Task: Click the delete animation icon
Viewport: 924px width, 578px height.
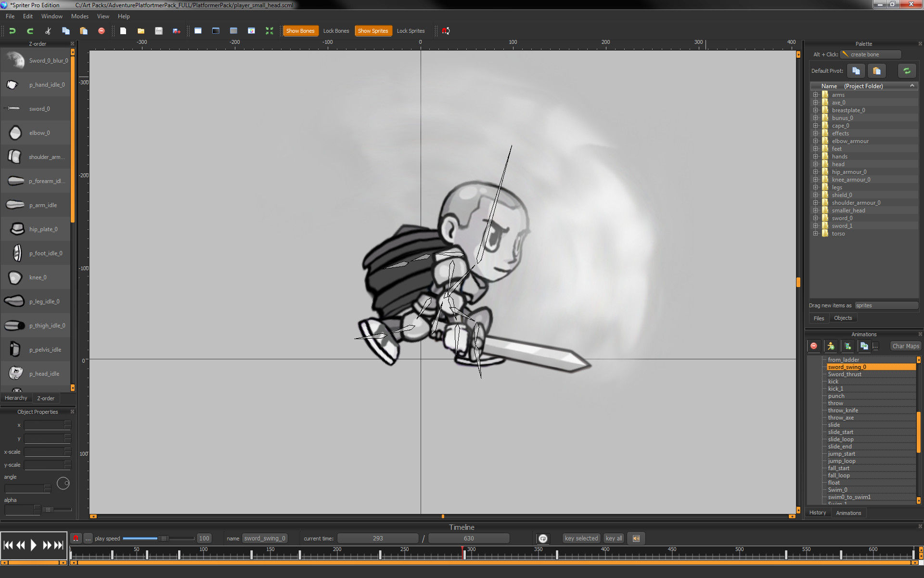Action: [x=813, y=346]
